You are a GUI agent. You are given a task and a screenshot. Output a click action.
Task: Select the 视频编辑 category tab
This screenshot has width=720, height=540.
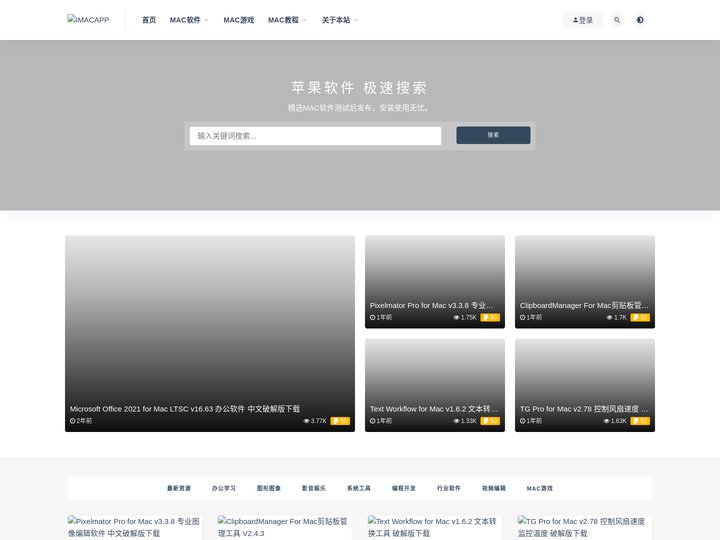pyautogui.click(x=494, y=488)
